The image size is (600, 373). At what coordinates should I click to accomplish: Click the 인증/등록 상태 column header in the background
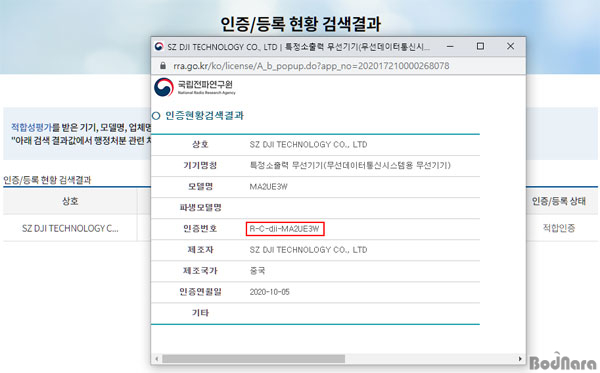coord(558,201)
